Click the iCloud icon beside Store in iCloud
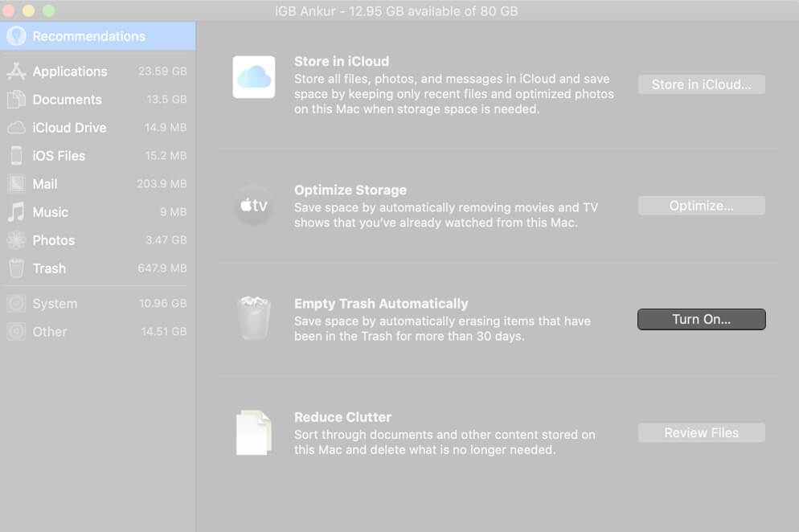This screenshot has height=532, width=799. click(x=254, y=77)
